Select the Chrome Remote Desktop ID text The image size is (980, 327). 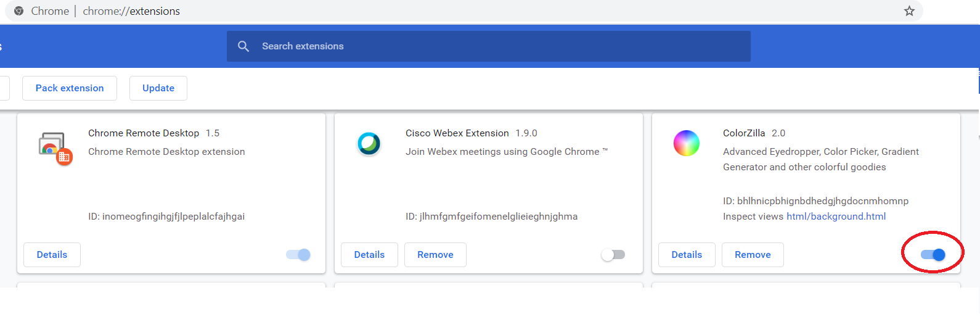click(166, 217)
